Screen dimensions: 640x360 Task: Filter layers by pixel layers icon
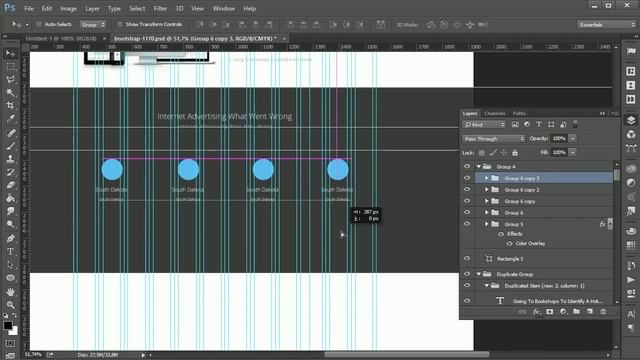coord(515,124)
